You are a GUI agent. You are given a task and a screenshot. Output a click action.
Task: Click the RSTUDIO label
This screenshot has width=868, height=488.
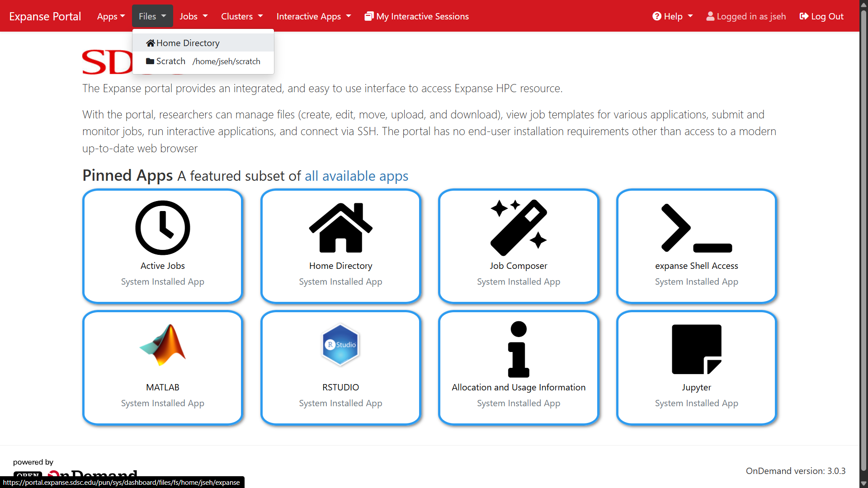[x=340, y=387]
